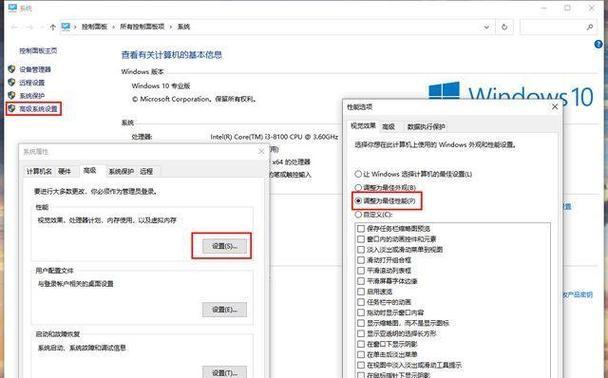
Task: Enable 平滑屏幕字体边缘 checkbox
Action: [x=361, y=281]
